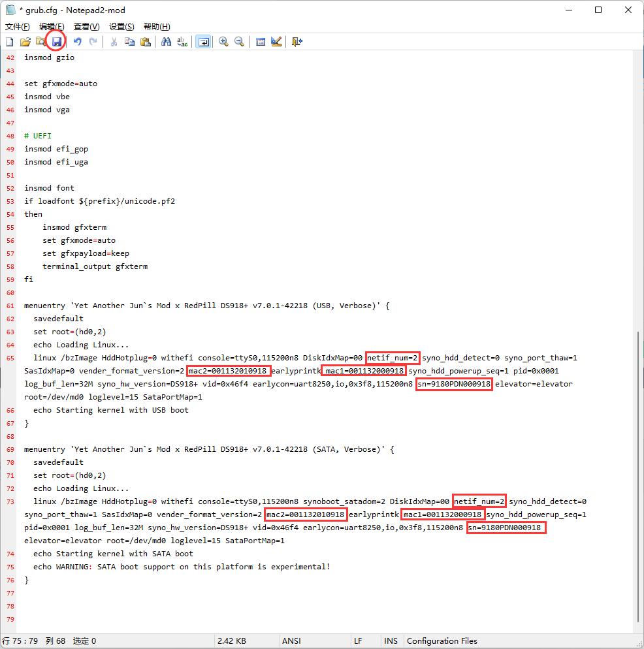Screen dimensions: 644x649
Task: Toggle INS insert mode in status bar
Action: pyautogui.click(x=391, y=641)
